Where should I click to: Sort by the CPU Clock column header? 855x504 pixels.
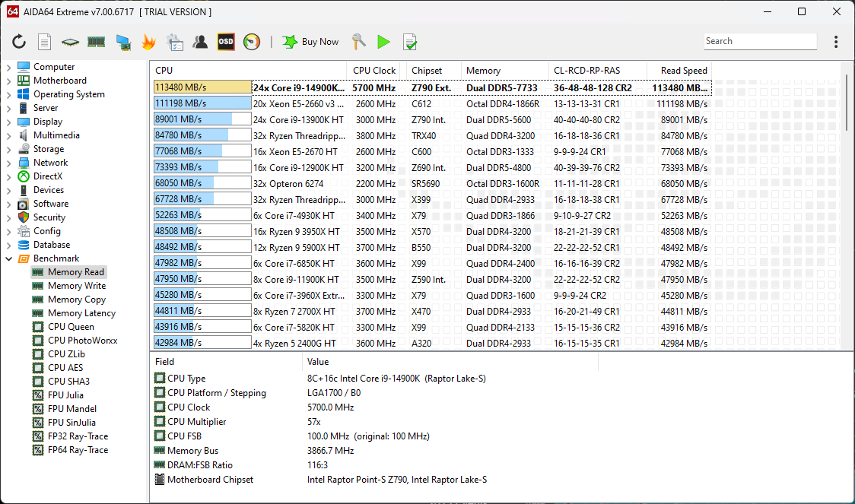[x=373, y=70]
